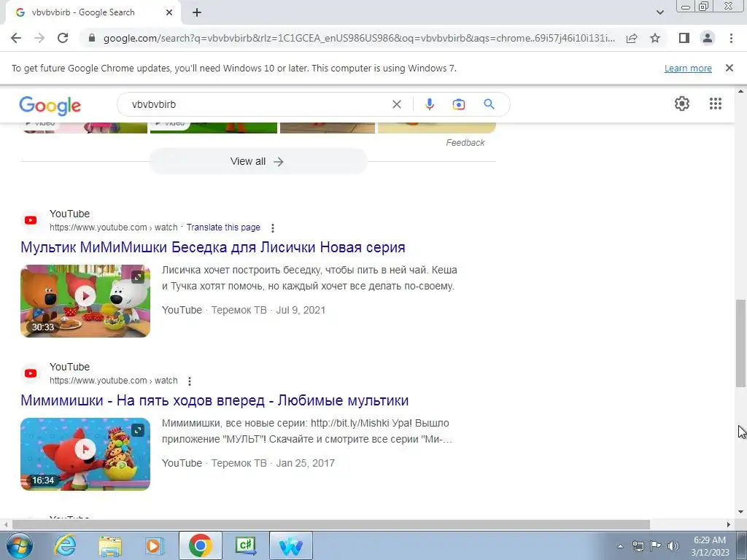Show hidden system tray icons
Viewport: 747px width, 560px height.
[620, 546]
